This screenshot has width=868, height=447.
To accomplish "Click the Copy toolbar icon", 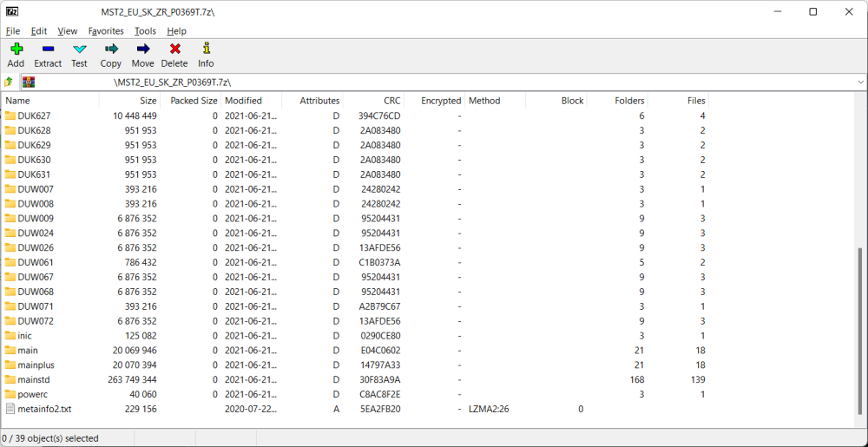I will click(x=111, y=49).
